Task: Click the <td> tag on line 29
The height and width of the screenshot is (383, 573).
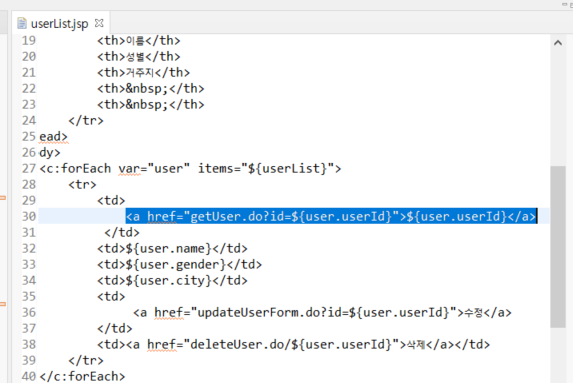Action: click(111, 201)
